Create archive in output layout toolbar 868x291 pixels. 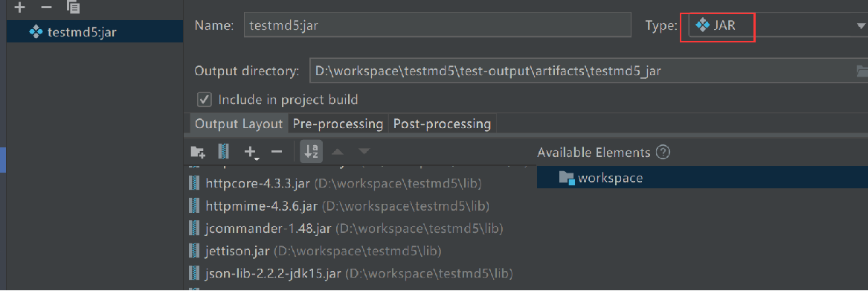coord(224,151)
